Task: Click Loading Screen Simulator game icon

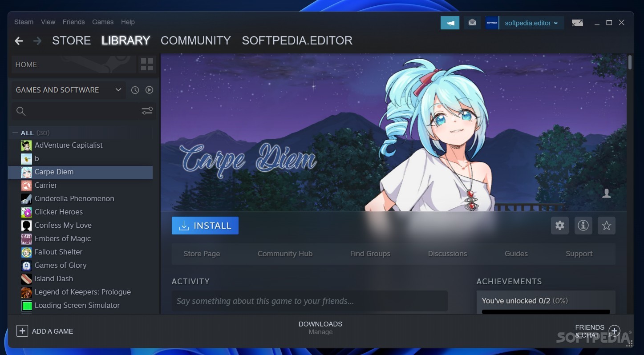Action: tap(26, 306)
